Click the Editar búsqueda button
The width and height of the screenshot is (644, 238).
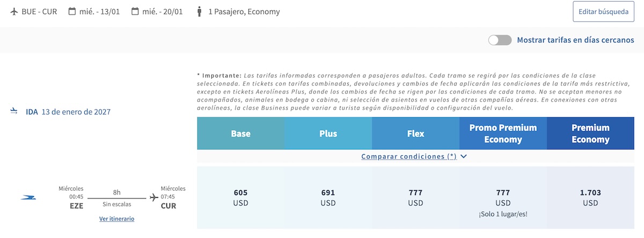[x=604, y=11]
